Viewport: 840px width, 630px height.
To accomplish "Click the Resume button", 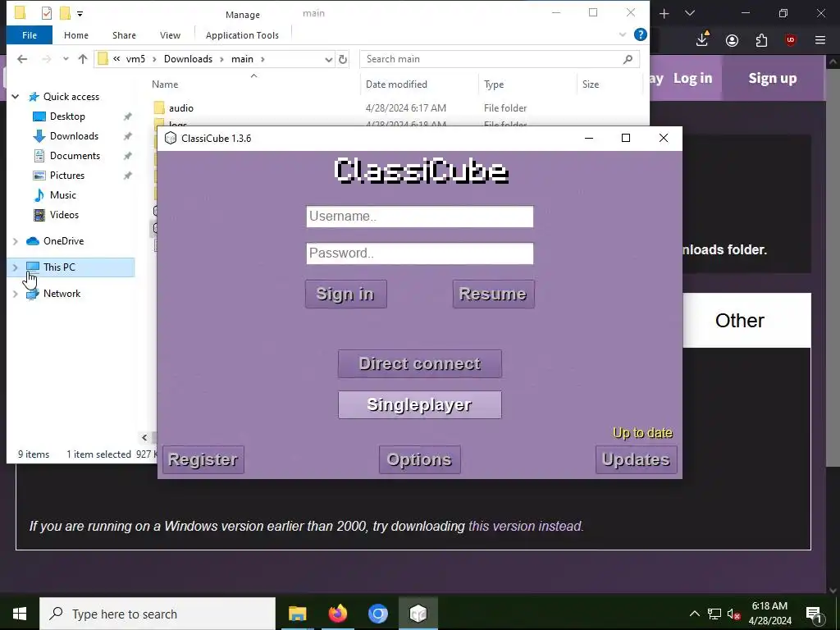I will pyautogui.click(x=493, y=294).
